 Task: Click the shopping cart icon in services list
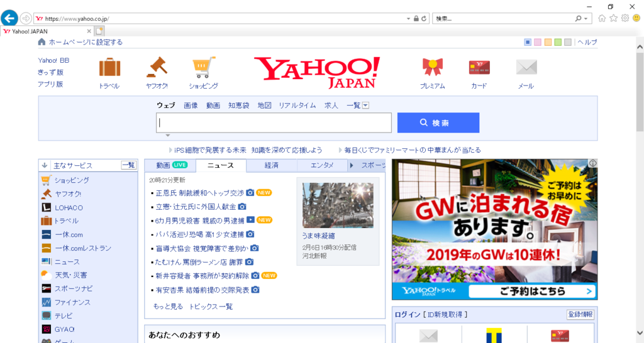coord(47,180)
